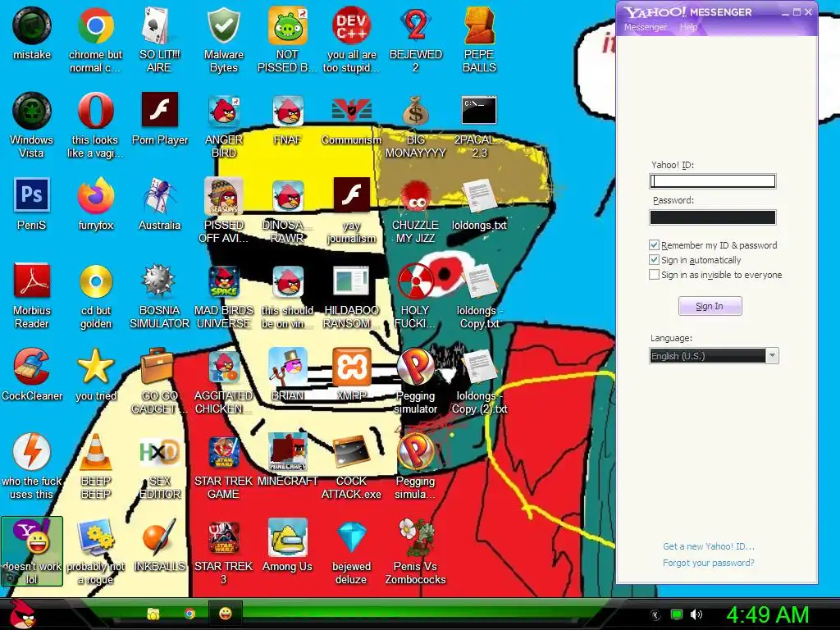This screenshot has height=630, width=840.
Task: Click the Sign In button
Action: (710, 306)
